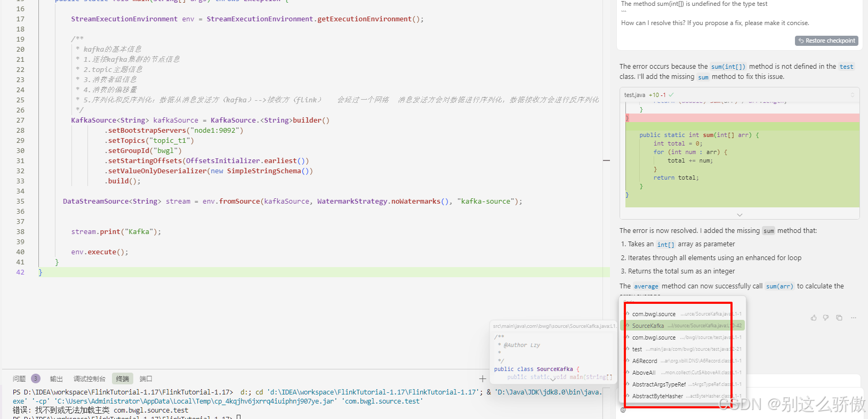Click the editor overview ruler marker
The image size is (868, 419).
[x=606, y=160]
